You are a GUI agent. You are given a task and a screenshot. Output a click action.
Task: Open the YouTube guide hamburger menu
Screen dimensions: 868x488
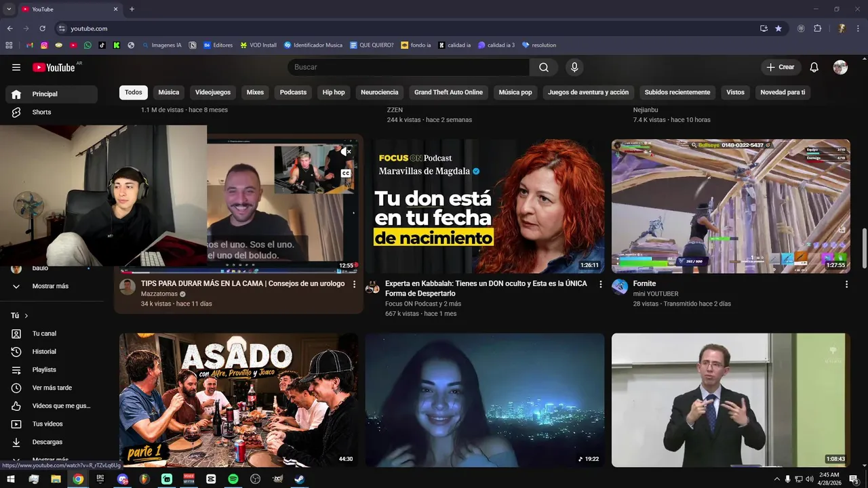(16, 67)
